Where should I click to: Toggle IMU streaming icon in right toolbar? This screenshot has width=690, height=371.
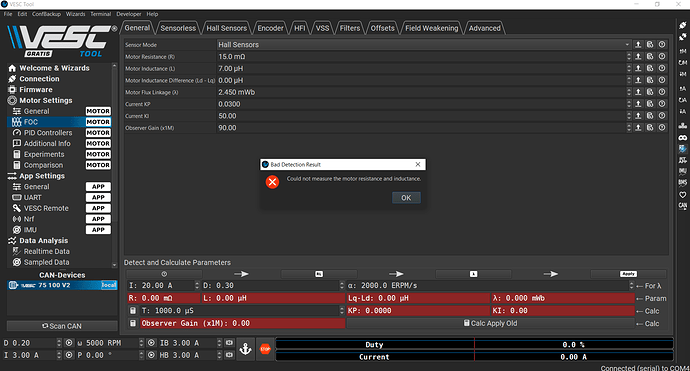tap(683, 171)
